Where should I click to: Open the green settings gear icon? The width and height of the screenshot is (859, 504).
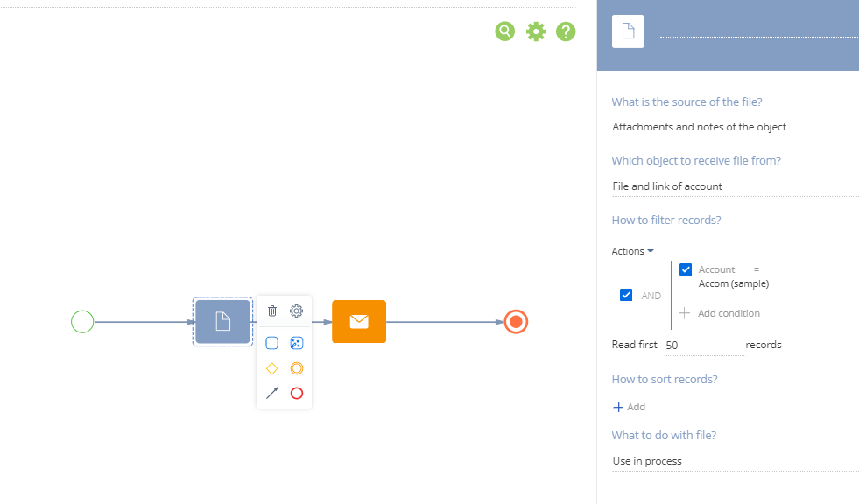pyautogui.click(x=536, y=31)
